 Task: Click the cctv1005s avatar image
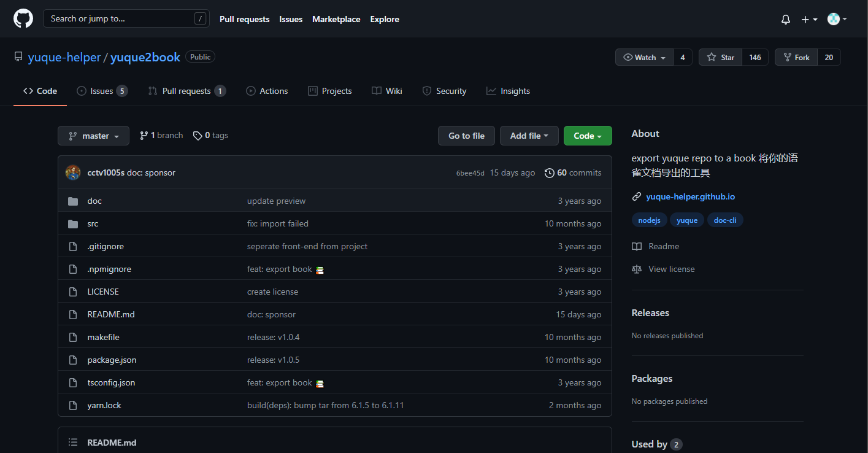click(73, 172)
